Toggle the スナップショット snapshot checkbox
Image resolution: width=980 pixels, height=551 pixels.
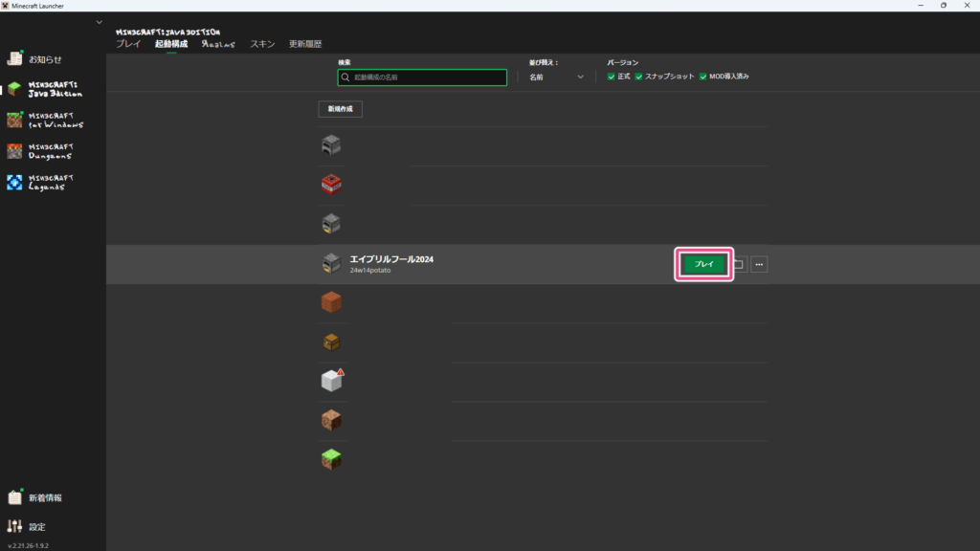pos(638,77)
